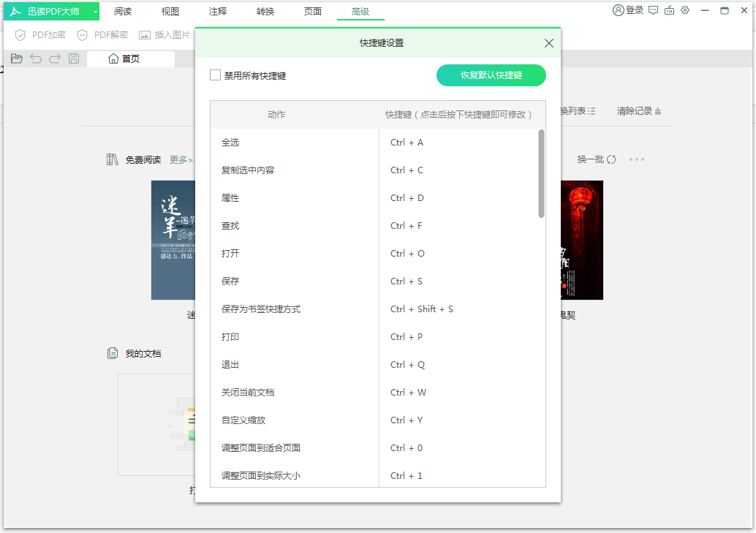Open a file using the folder icon
756x533 pixels.
pos(17,58)
